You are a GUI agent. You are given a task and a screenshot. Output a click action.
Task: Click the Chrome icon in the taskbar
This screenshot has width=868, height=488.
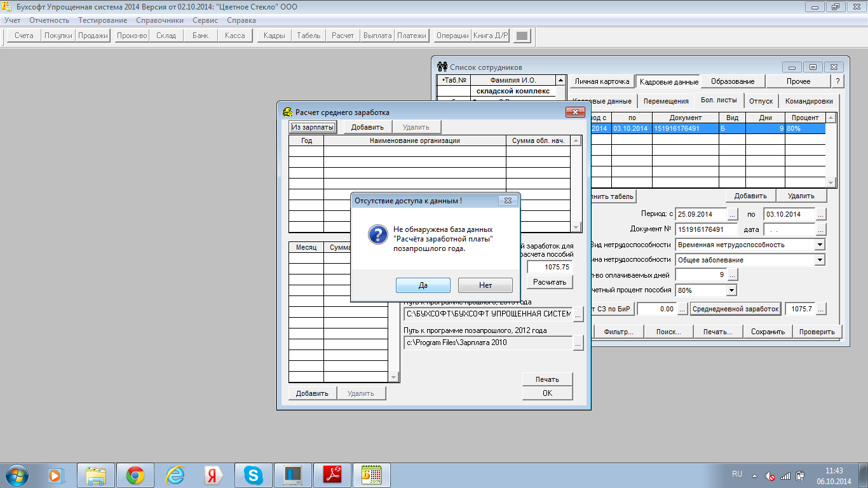pos(135,475)
